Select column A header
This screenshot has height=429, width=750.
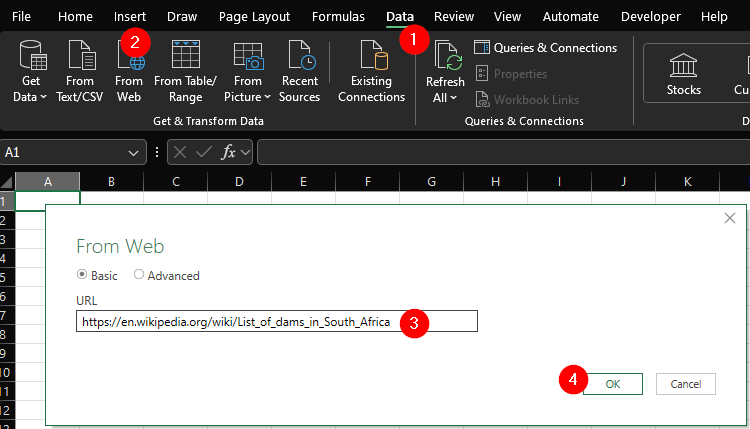tap(47, 182)
